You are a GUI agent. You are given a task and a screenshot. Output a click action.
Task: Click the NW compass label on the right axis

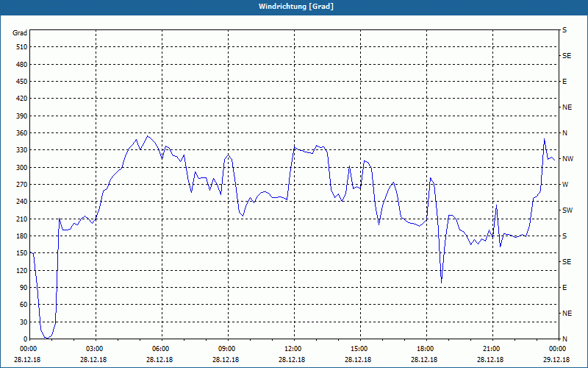pos(567,159)
